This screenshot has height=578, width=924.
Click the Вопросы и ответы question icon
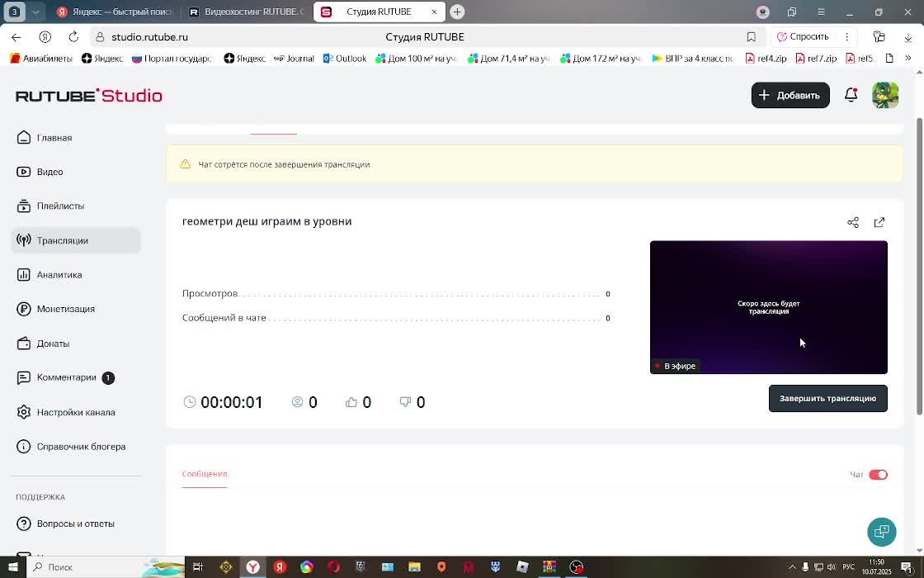(x=24, y=524)
